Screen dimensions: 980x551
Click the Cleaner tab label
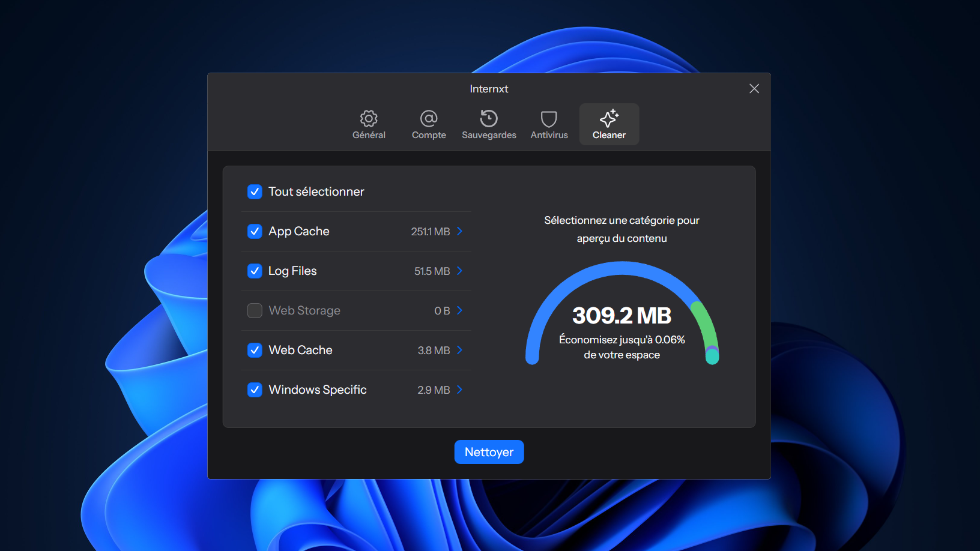pyautogui.click(x=609, y=135)
